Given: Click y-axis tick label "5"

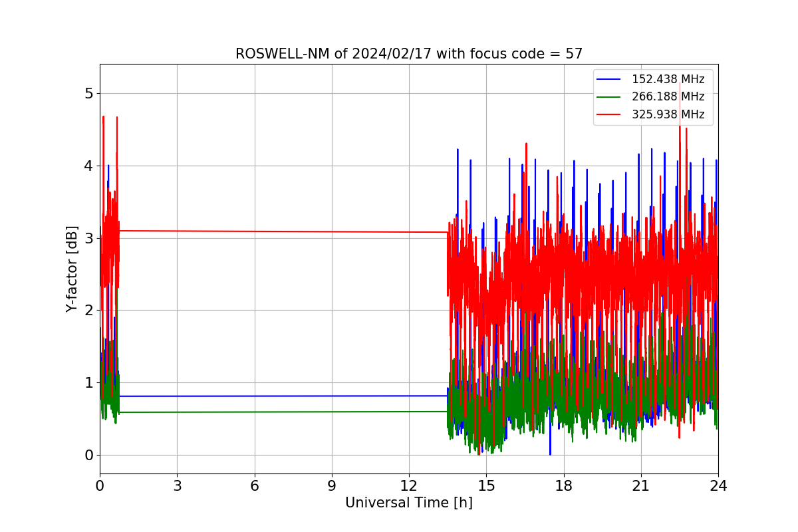Looking at the screenshot, I should (x=88, y=93).
